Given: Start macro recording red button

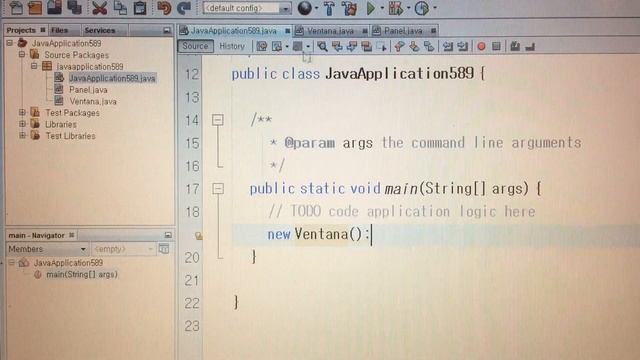Looking at the screenshot, I should (x=482, y=47).
